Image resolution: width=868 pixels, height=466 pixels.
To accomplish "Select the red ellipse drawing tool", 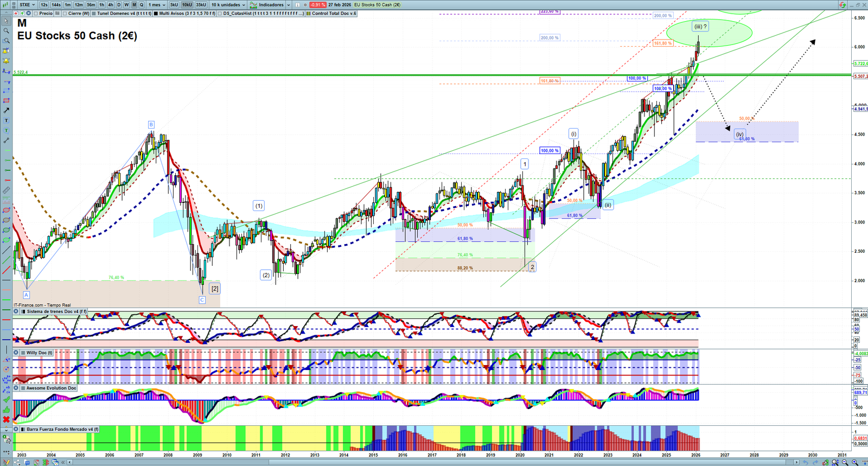I will pyautogui.click(x=6, y=210).
